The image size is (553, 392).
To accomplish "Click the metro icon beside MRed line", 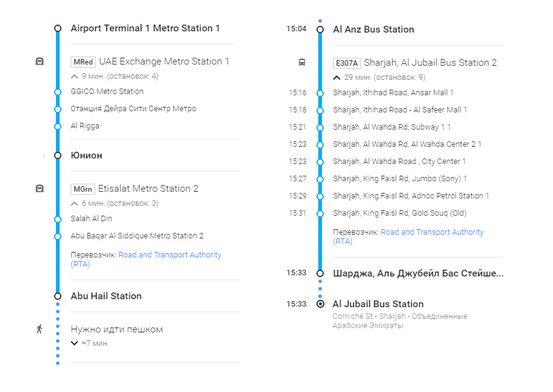I will tap(39, 61).
